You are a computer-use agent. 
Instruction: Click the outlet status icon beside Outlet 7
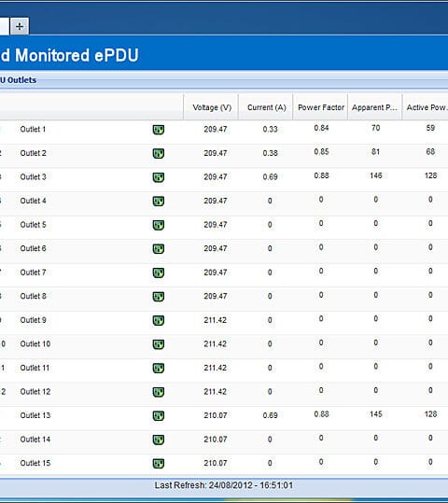[x=159, y=272]
